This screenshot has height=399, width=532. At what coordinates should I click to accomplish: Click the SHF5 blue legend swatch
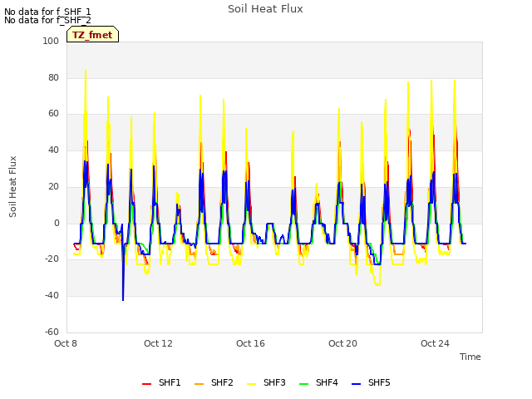point(357,384)
